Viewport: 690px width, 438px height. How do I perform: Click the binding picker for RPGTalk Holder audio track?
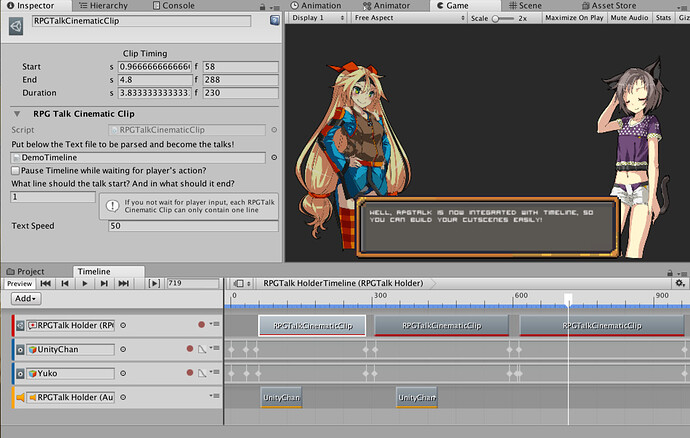pos(123,397)
